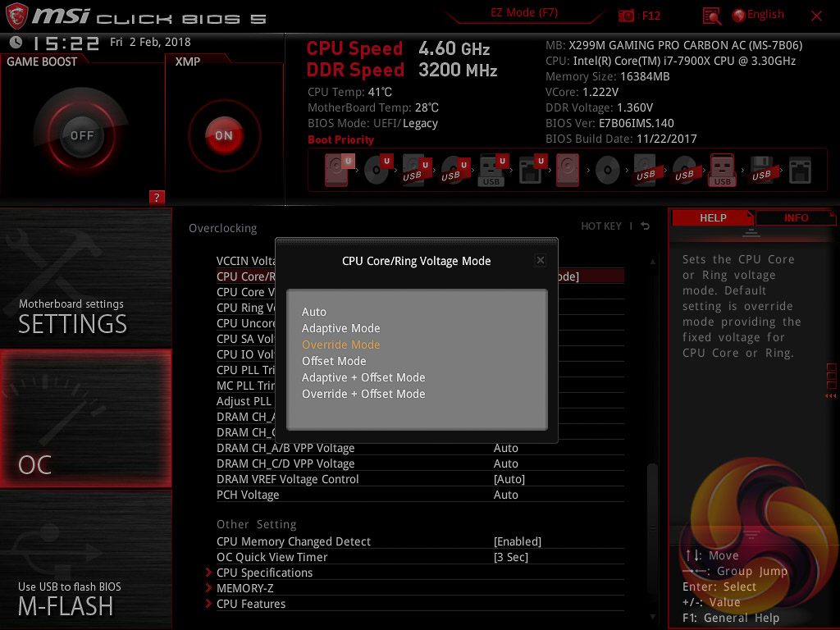Click the red arrows on help panel edge

click(831, 396)
